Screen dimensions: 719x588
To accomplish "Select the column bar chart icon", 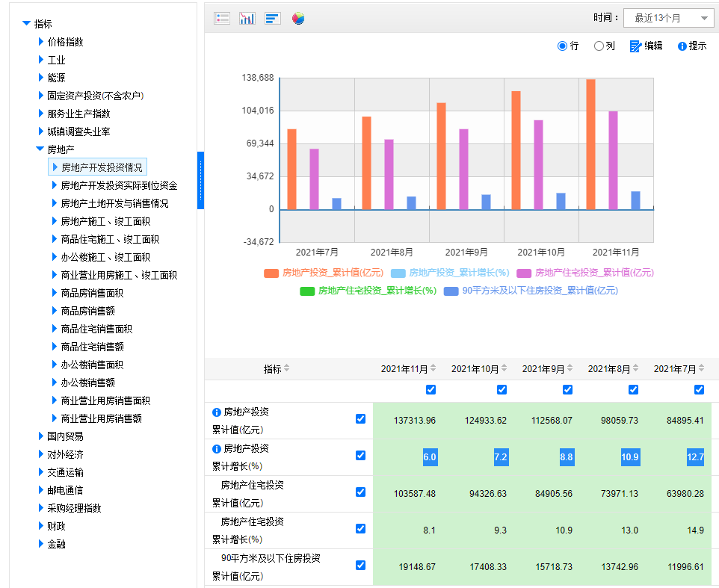I will (x=247, y=18).
